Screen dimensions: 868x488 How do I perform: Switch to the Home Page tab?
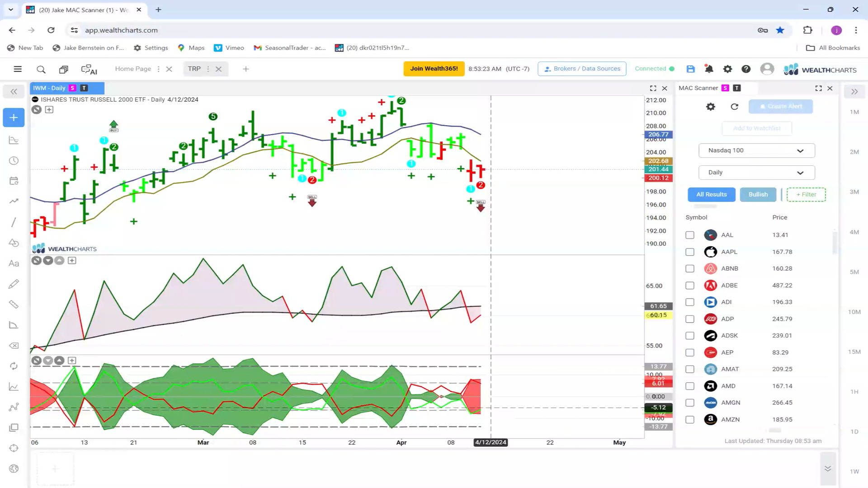133,69
